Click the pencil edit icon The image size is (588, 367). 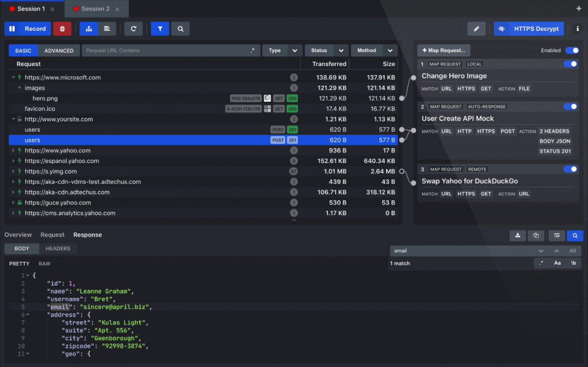click(476, 29)
